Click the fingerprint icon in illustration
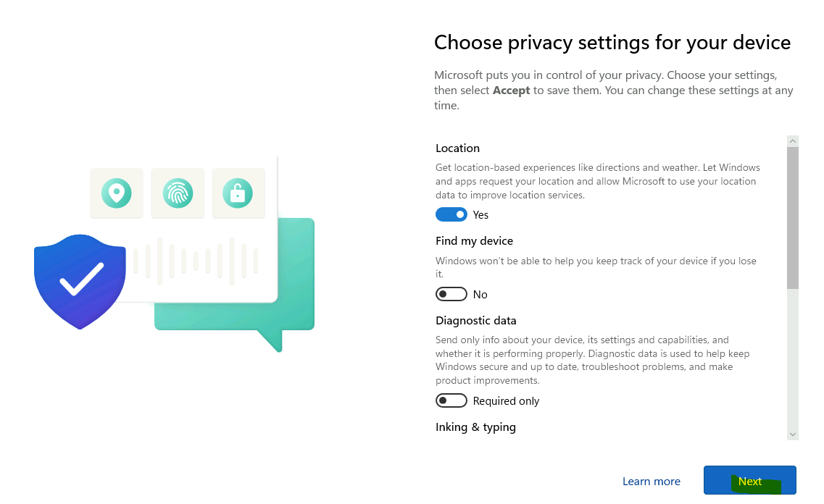 [x=178, y=193]
